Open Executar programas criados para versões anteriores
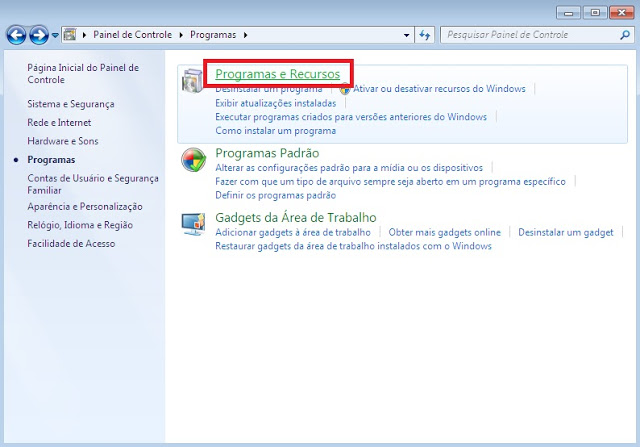Screen dimensions: 640x447 point(351,117)
